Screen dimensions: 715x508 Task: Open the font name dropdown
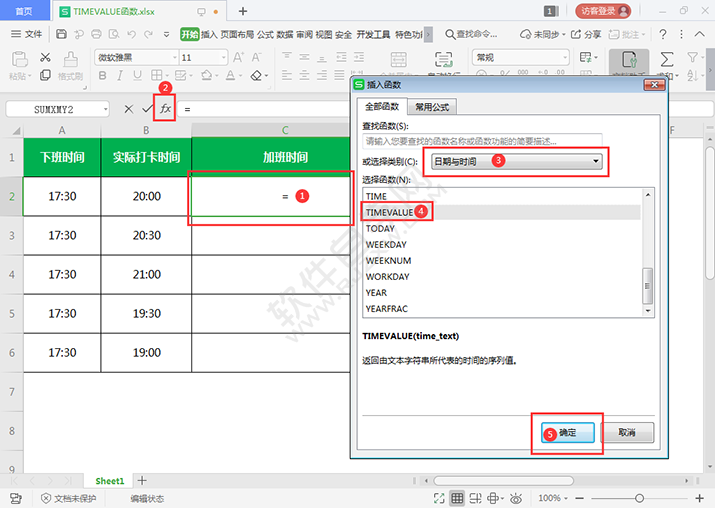(x=174, y=57)
